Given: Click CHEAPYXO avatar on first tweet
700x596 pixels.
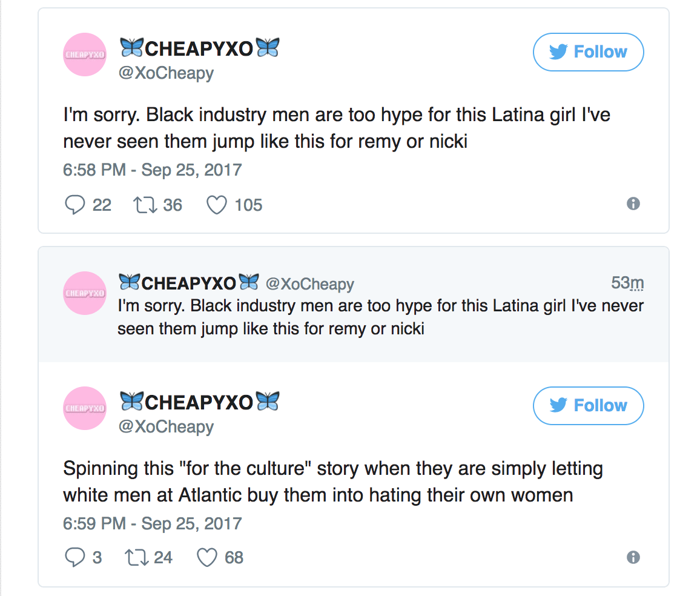Looking at the screenshot, I should tap(85, 55).
